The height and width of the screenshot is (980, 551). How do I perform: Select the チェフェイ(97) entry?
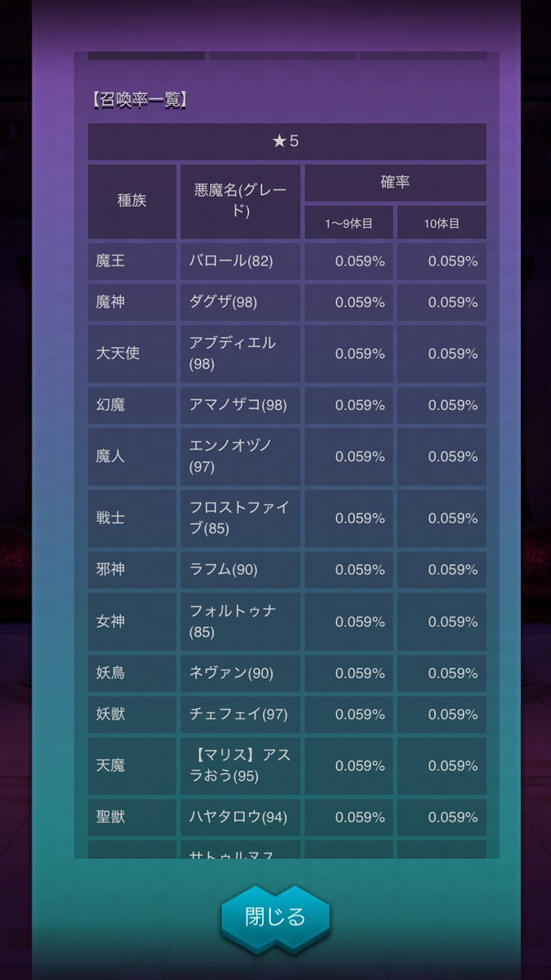click(240, 714)
